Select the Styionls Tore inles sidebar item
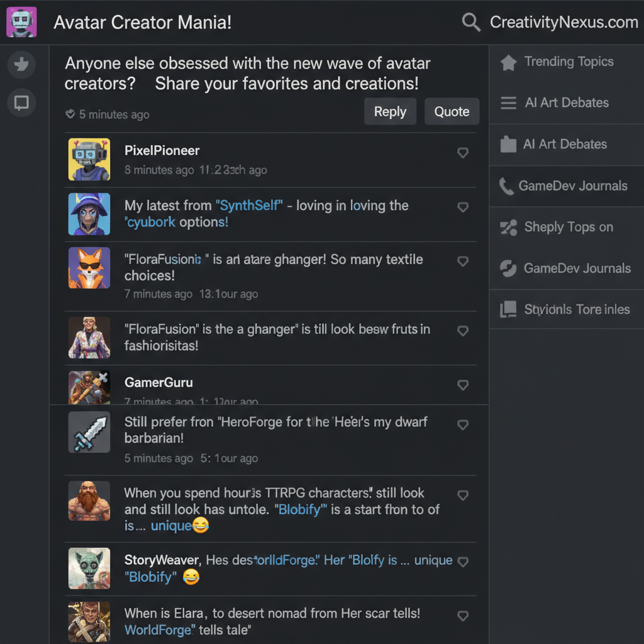This screenshot has width=644, height=644. coord(576,309)
